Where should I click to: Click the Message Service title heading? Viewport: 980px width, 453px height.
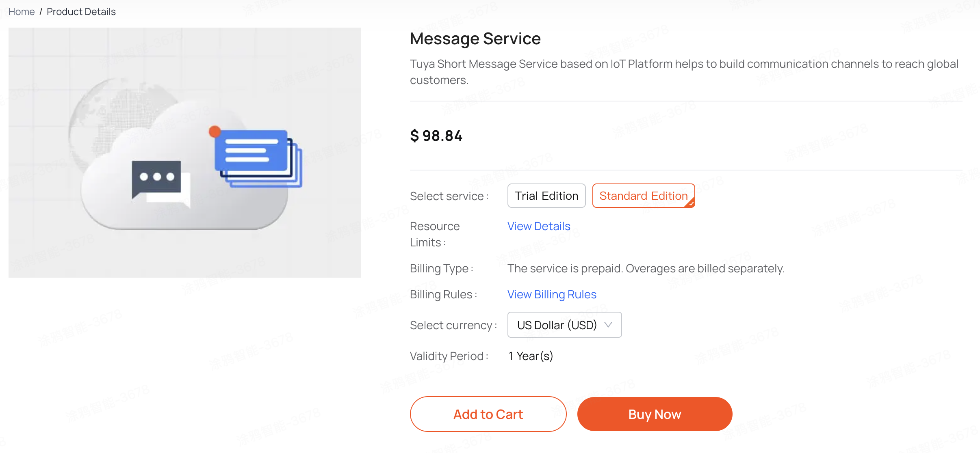(475, 39)
